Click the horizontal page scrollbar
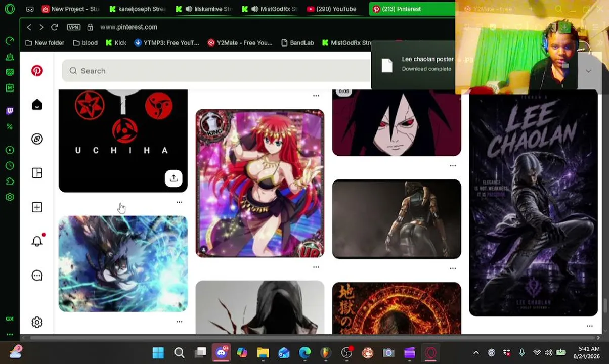609x364 pixels. click(309, 338)
